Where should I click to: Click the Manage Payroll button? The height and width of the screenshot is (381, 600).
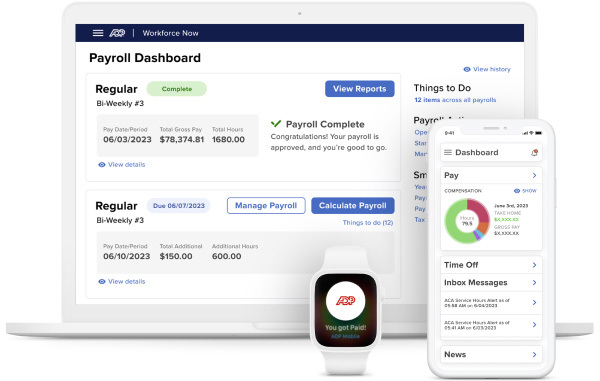[266, 205]
